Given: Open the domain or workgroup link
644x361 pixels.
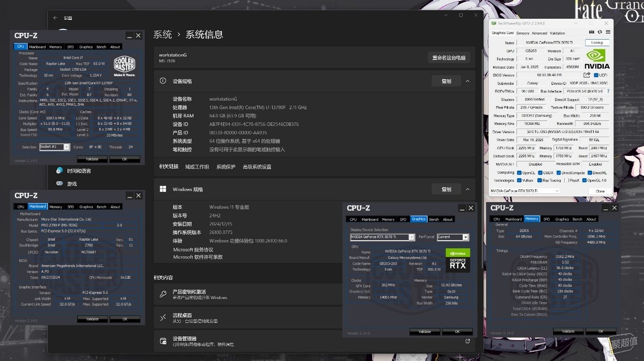Looking at the screenshot, I should click(x=197, y=167).
